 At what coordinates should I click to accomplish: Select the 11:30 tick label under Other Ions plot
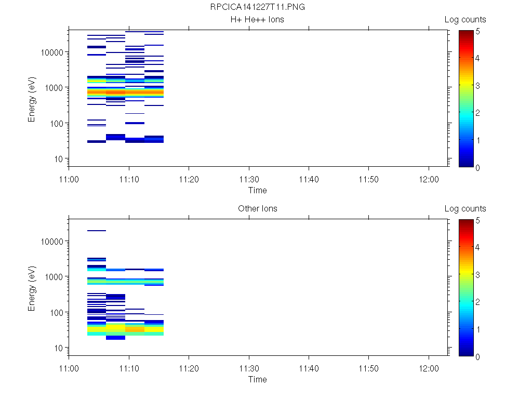pyautogui.click(x=249, y=368)
